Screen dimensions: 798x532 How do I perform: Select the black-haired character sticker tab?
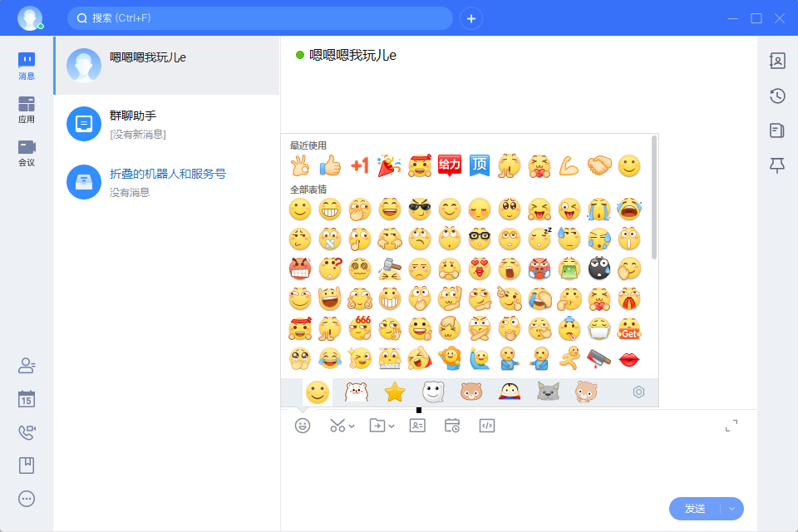click(x=510, y=392)
